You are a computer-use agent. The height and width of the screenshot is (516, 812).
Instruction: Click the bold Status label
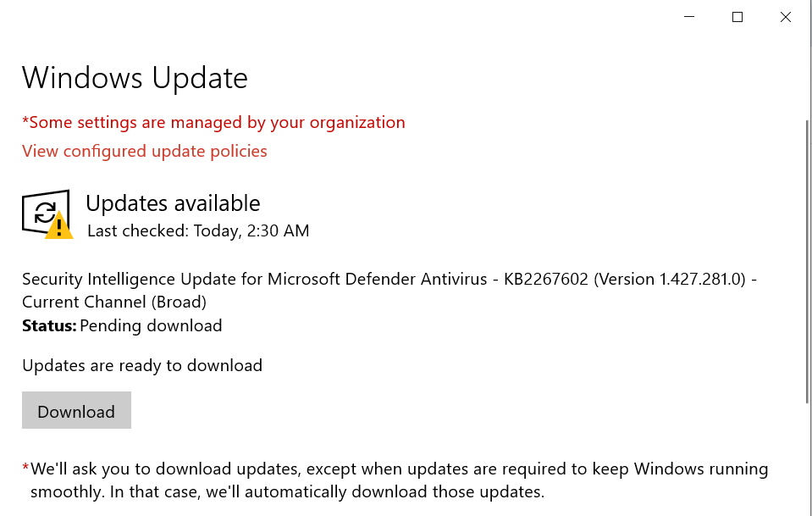point(50,325)
